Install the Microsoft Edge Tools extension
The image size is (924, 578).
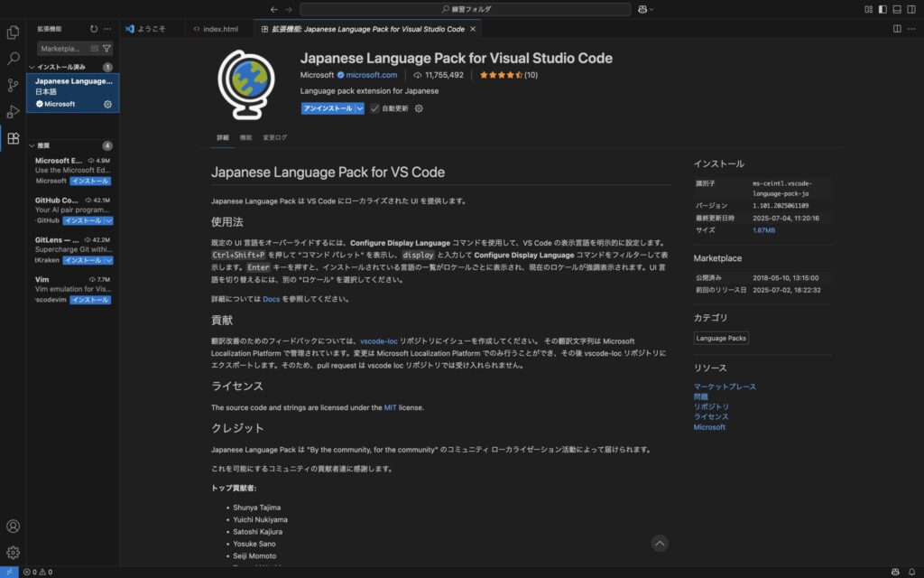point(90,181)
